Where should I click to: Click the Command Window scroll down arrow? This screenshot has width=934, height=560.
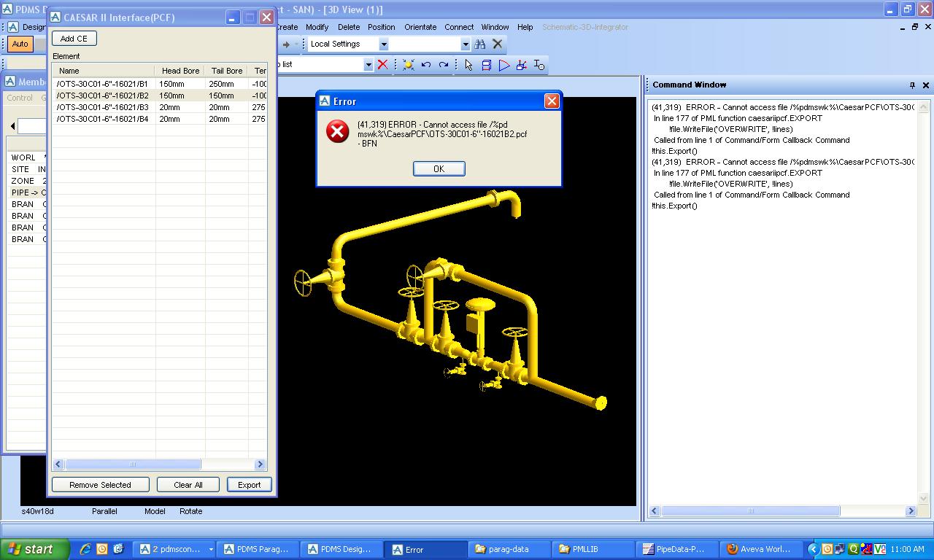923,499
